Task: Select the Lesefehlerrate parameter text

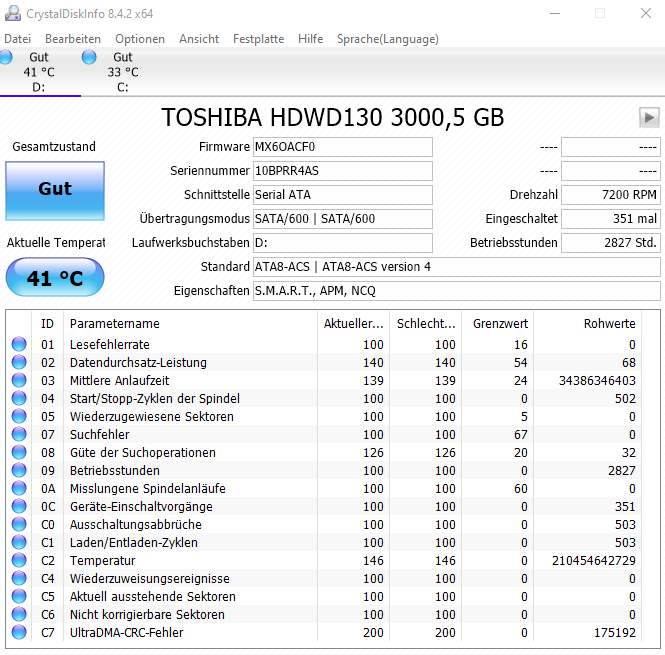Action: pyautogui.click(x=110, y=344)
